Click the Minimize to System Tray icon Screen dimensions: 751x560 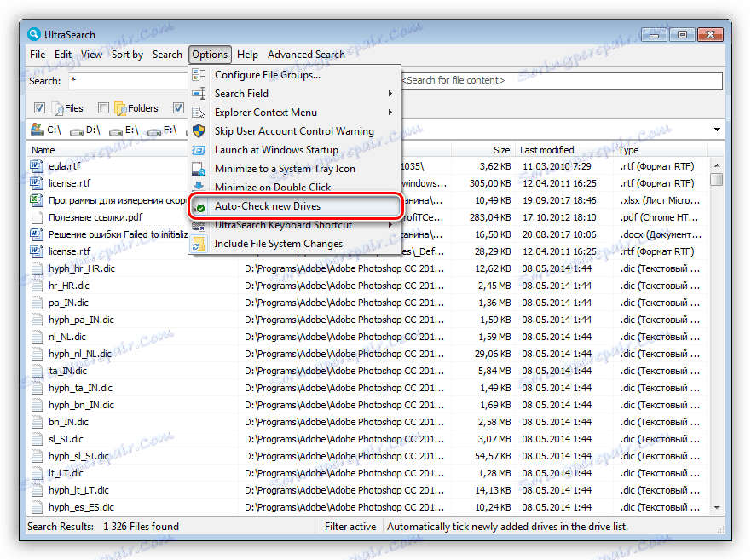[199, 169]
